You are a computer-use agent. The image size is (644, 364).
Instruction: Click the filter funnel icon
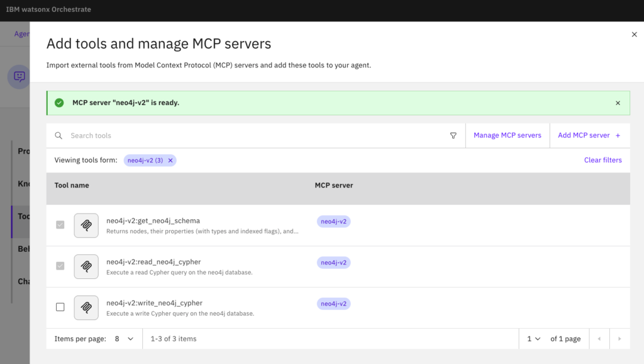pyautogui.click(x=453, y=135)
